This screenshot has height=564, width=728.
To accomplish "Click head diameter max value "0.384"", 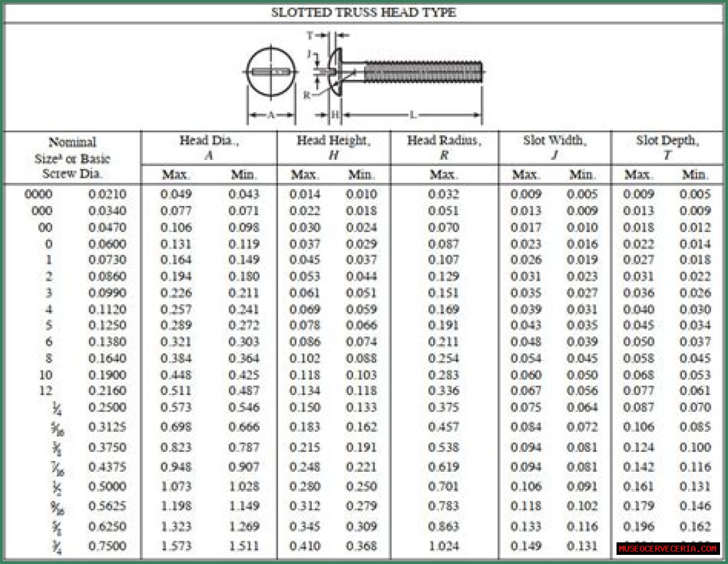I will (x=176, y=359).
